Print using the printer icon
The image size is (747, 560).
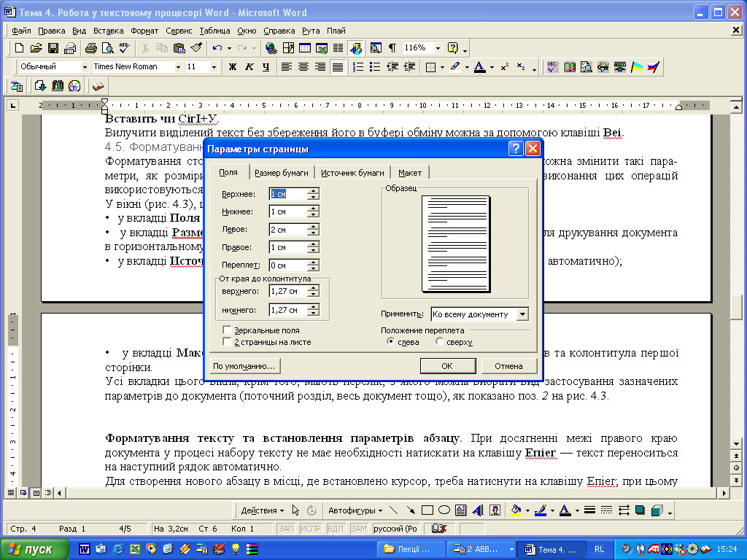click(x=91, y=48)
